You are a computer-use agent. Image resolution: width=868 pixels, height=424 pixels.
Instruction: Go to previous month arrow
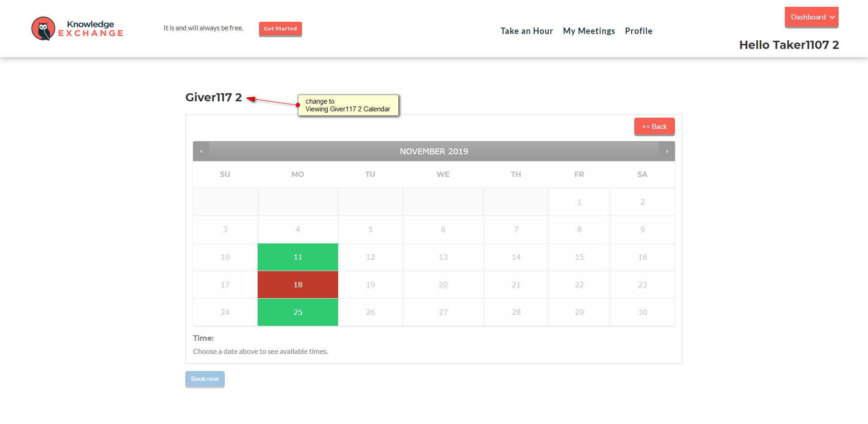pyautogui.click(x=201, y=152)
